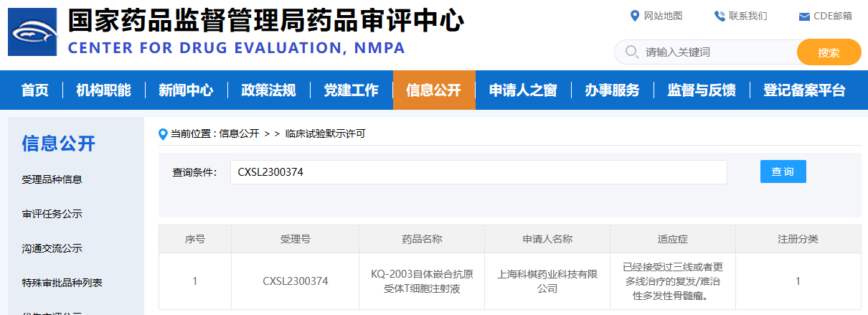The image size is (868, 315).
Task: Go to 政策法规 in the navigation bar
Action: pos(268,90)
